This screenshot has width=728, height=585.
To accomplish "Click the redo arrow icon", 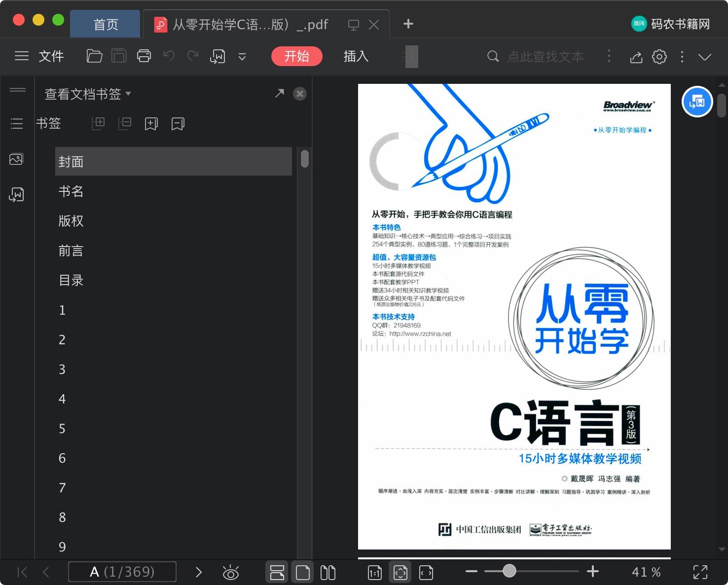I will 193,56.
